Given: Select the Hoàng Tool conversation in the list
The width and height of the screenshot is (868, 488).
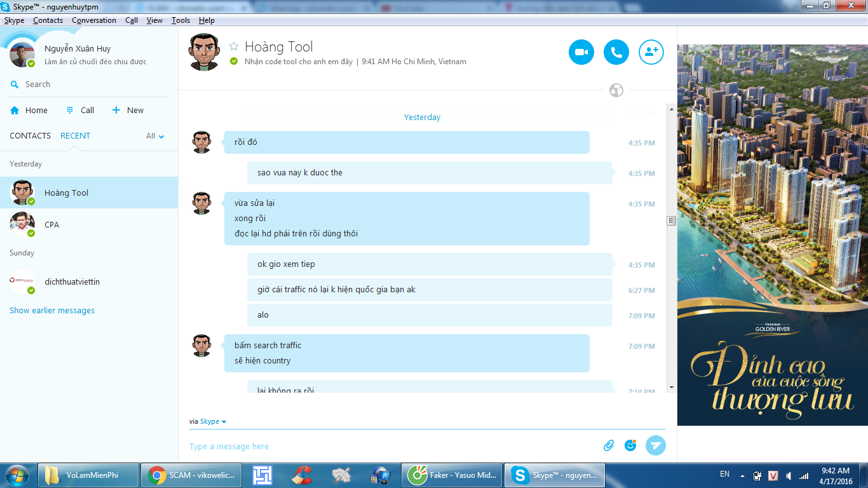Looking at the screenshot, I should tap(89, 193).
